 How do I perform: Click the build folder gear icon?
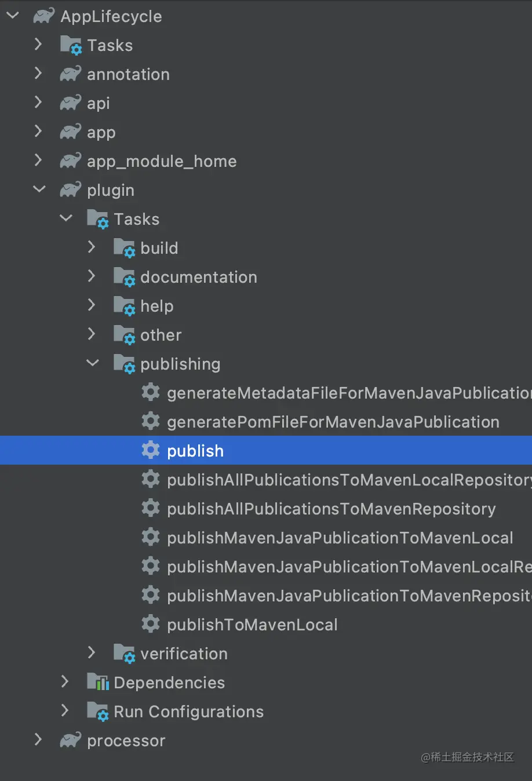(x=125, y=249)
